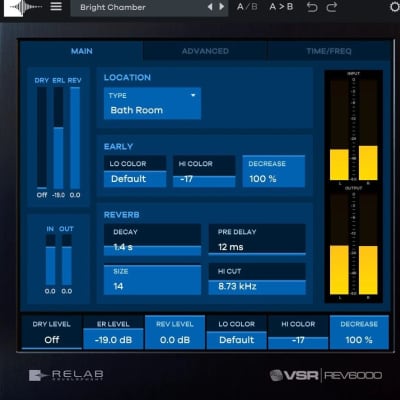
Task: Open settings gear icon
Action: [395, 7]
